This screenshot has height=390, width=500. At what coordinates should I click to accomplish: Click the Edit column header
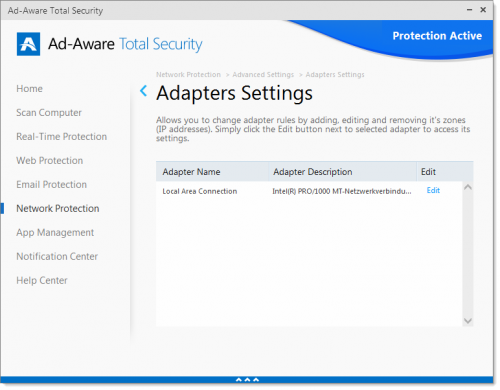click(x=445, y=172)
